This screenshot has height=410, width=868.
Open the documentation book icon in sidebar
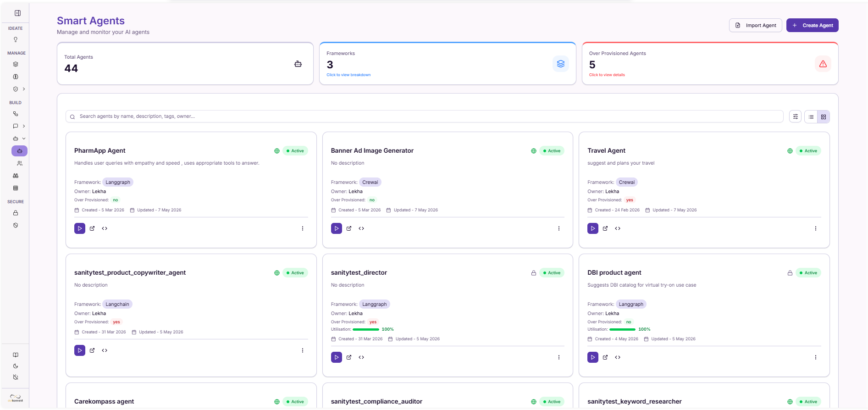[16, 355]
